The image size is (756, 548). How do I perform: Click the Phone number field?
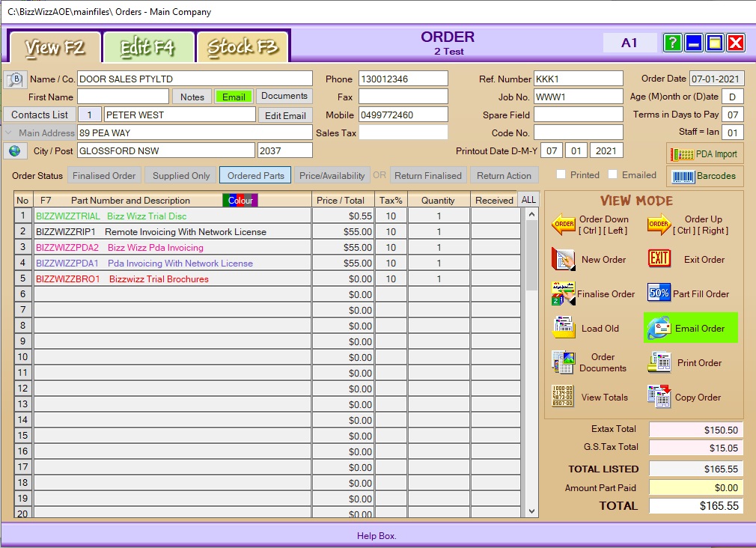click(403, 79)
